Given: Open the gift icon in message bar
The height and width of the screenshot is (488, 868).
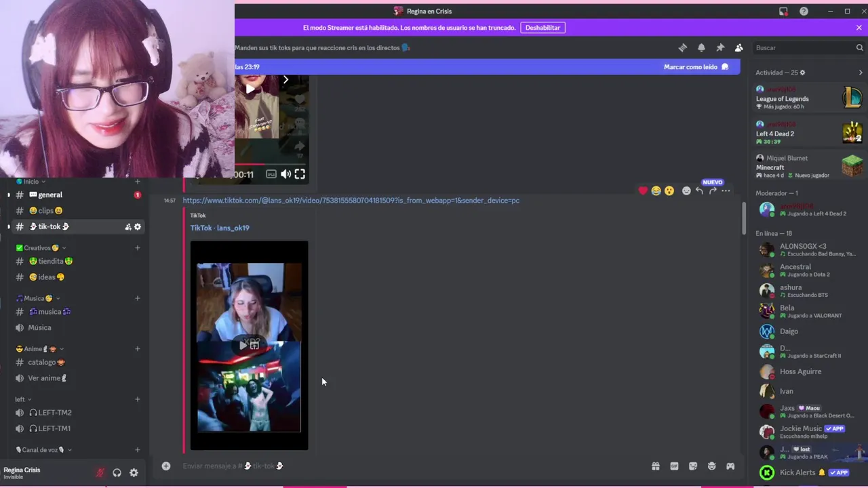Looking at the screenshot, I should [656, 466].
